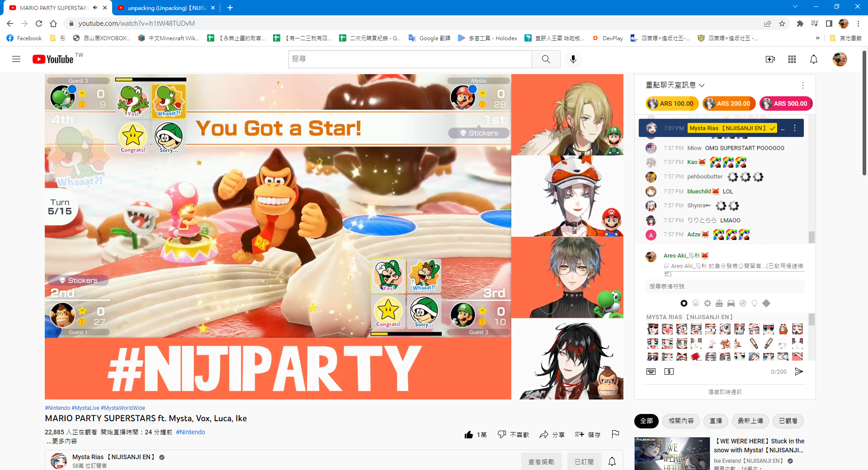Select the smiley emoji category
Image resolution: width=868 pixels, height=470 pixels.
(x=696, y=303)
